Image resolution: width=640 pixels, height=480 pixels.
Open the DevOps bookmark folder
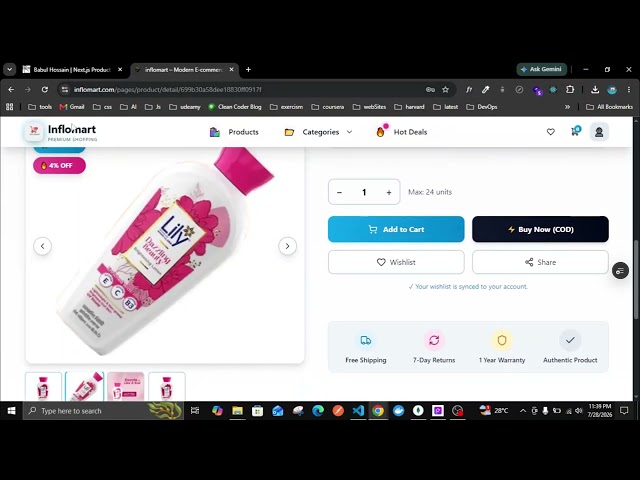[482, 107]
